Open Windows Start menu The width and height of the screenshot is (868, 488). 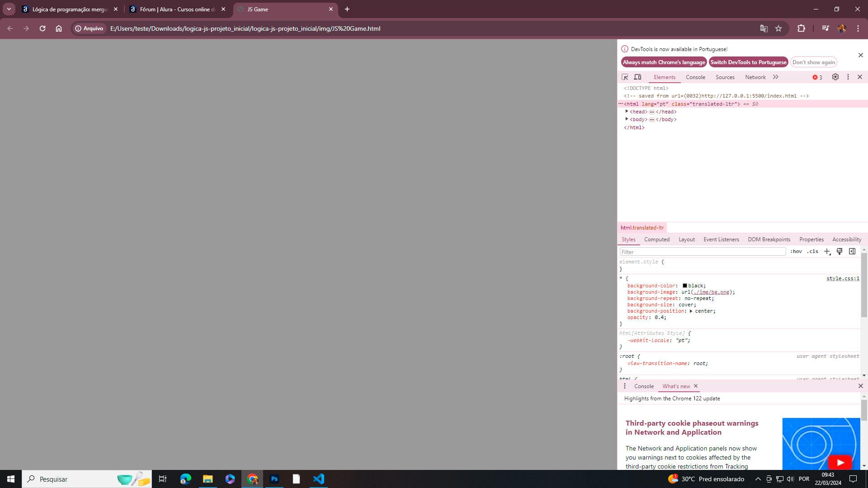point(11,479)
